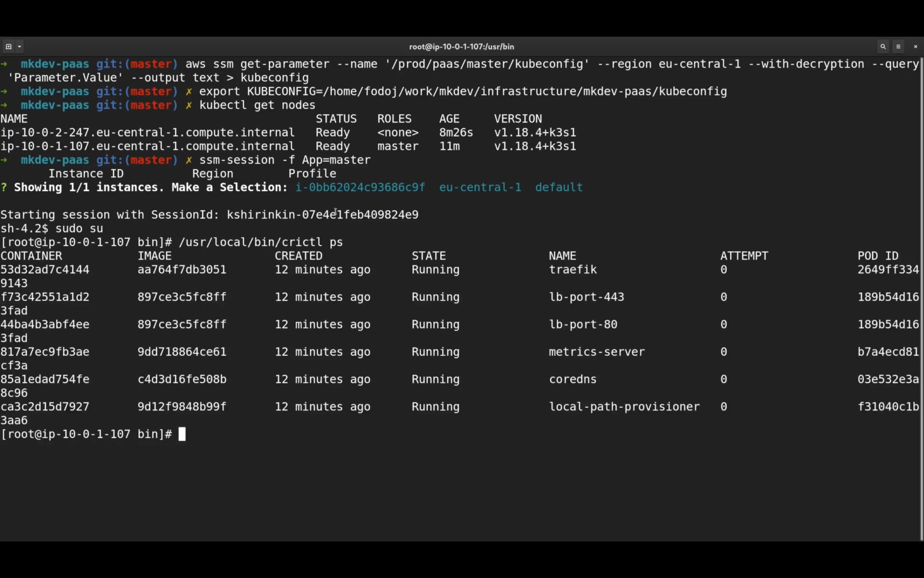
Task: Click the <none> role value
Action: point(398,133)
